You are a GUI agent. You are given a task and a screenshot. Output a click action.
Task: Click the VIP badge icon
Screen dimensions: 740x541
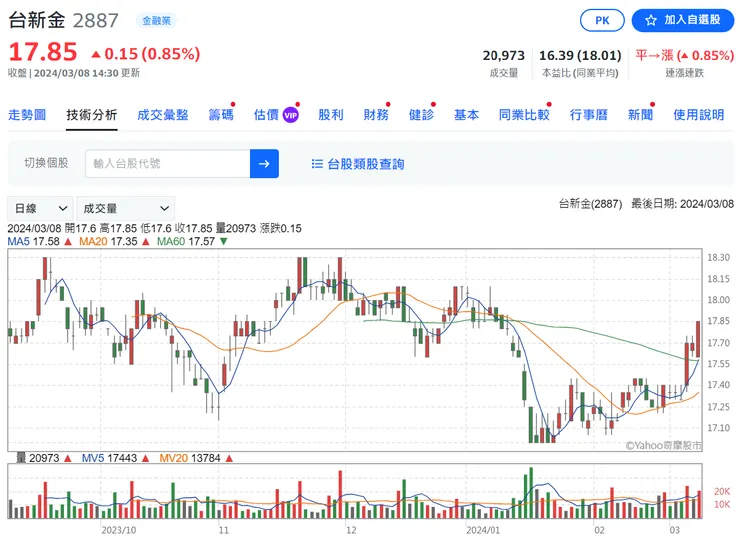(291, 115)
